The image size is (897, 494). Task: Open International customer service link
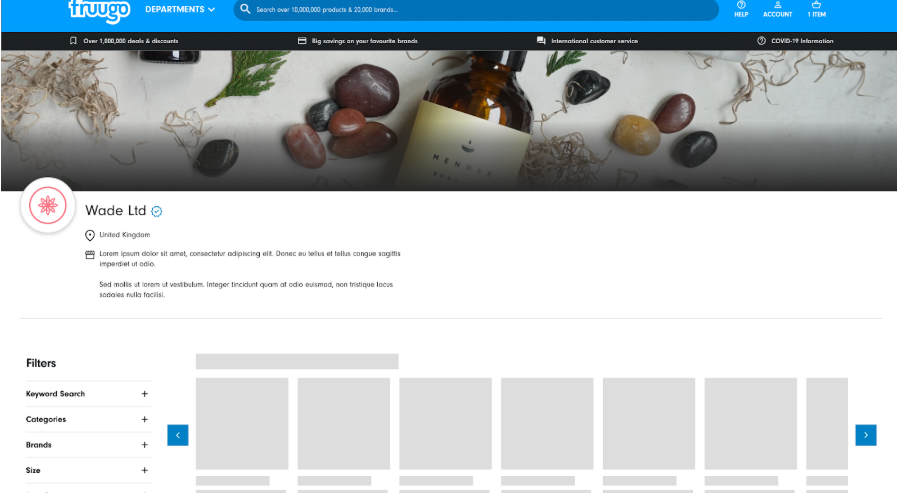click(588, 41)
